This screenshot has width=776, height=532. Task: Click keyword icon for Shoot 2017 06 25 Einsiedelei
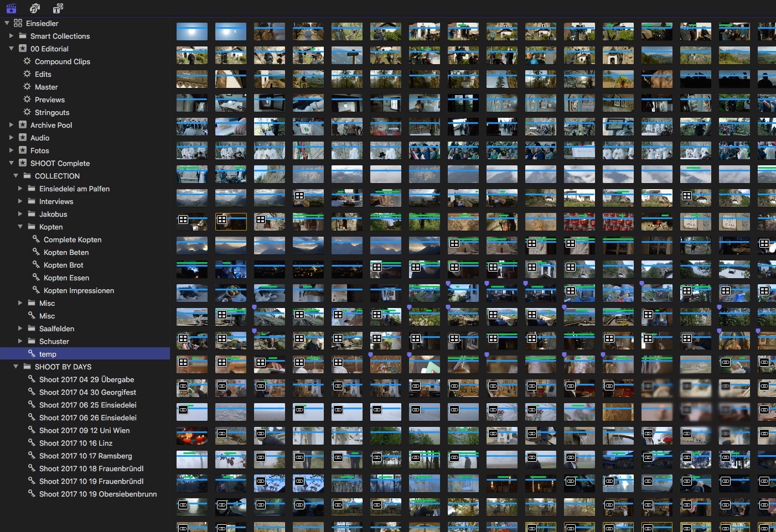31,405
